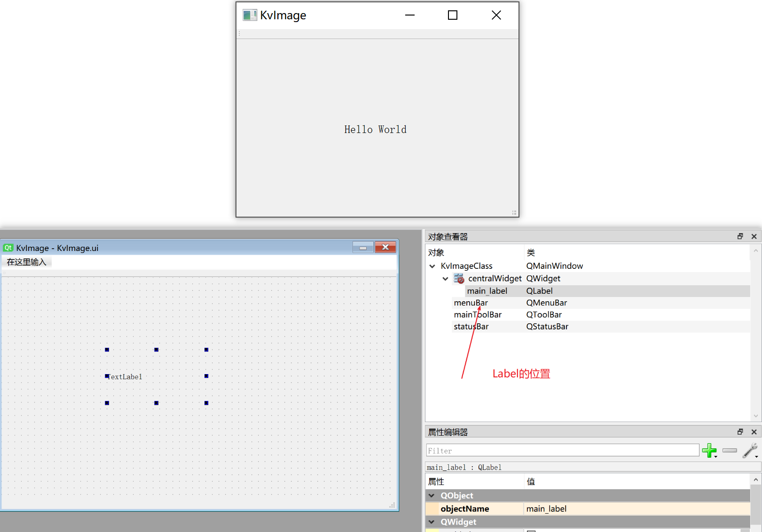This screenshot has width=762, height=532.
Task: Close the 对象查看器 panel
Action: click(754, 236)
